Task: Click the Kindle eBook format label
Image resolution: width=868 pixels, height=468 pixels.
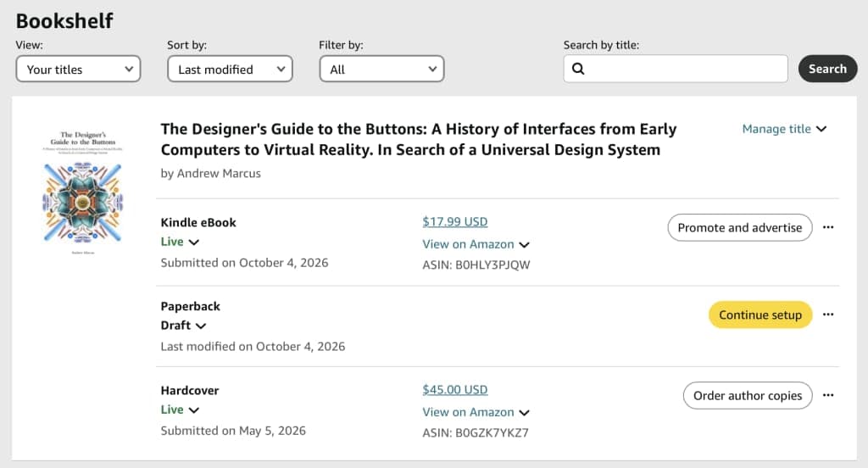Action: pos(198,223)
